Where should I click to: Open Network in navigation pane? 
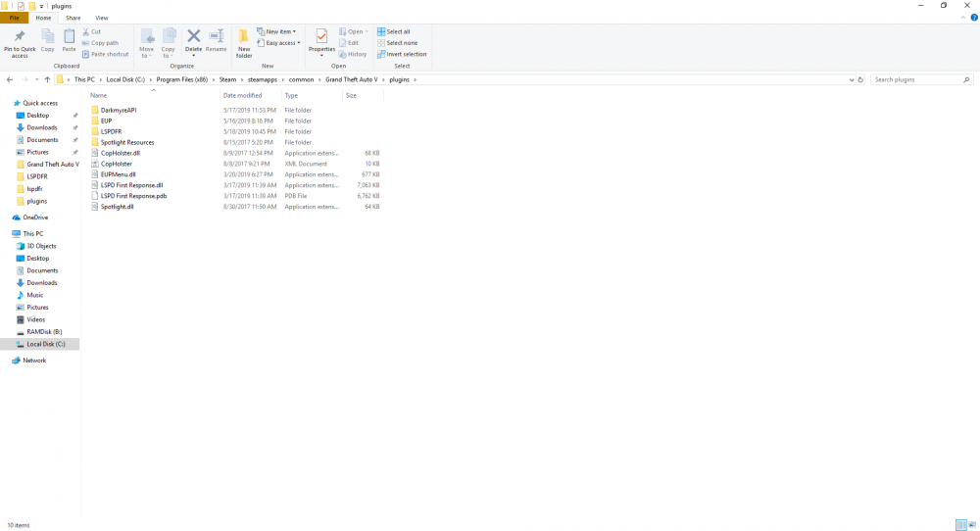34,361
